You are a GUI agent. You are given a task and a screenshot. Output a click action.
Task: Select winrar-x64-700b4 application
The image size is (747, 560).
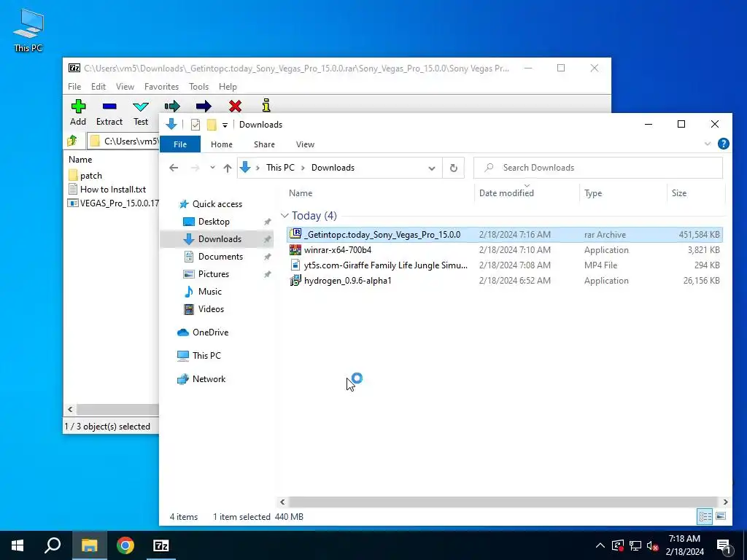click(505, 249)
